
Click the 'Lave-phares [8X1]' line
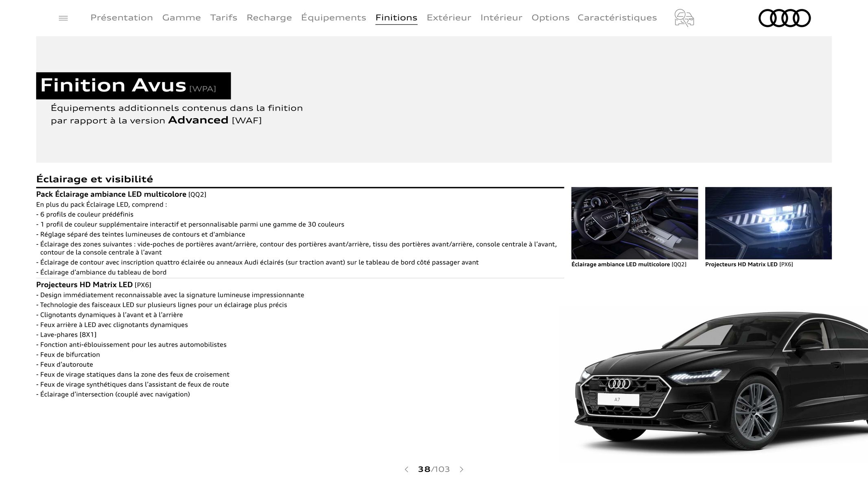[66, 335]
